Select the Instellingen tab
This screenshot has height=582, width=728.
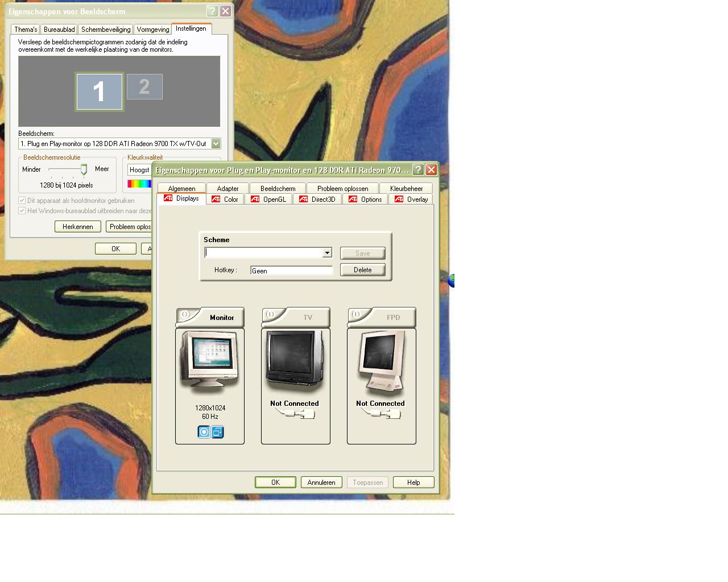[x=191, y=28]
